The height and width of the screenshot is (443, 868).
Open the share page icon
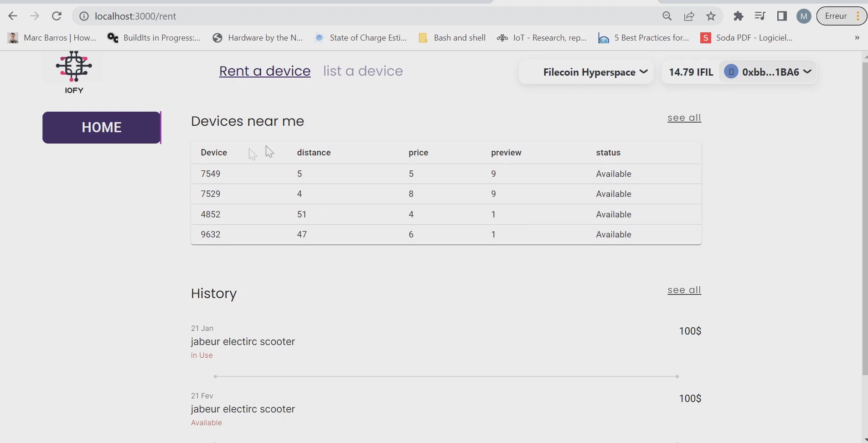[x=689, y=16]
